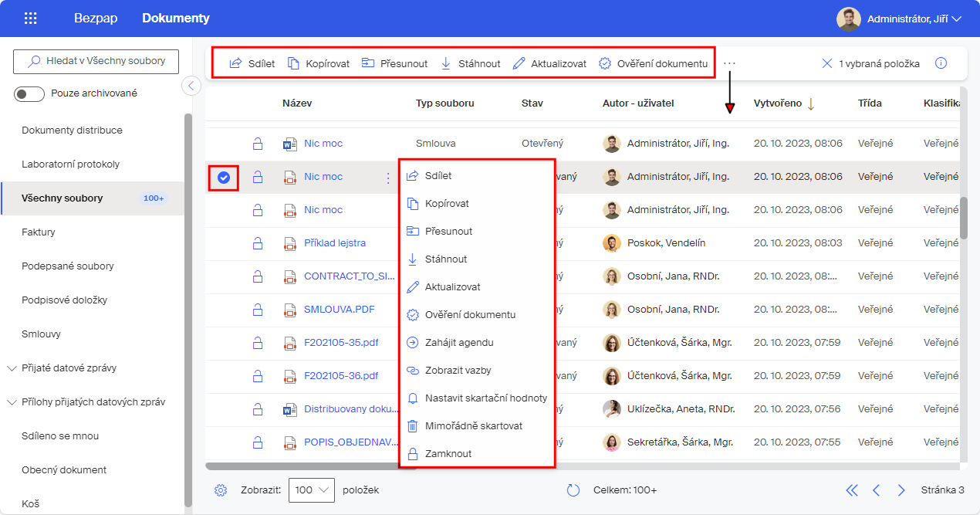
Task: Go to first page with double chevron
Action: point(852,490)
